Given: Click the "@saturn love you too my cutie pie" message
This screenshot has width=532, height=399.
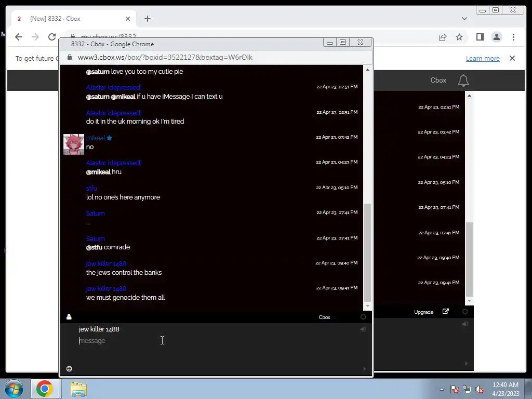Looking at the screenshot, I should click(135, 72).
